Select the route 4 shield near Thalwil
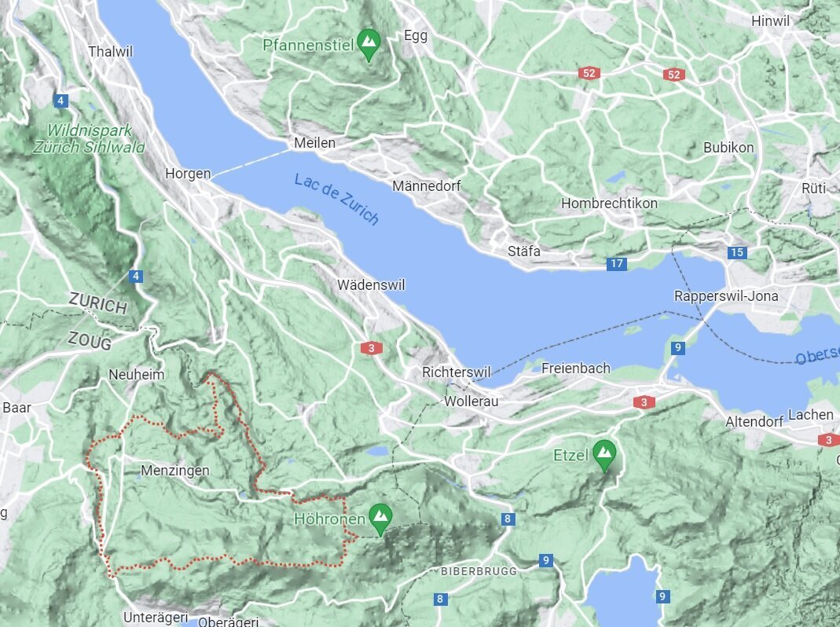 pyautogui.click(x=61, y=101)
